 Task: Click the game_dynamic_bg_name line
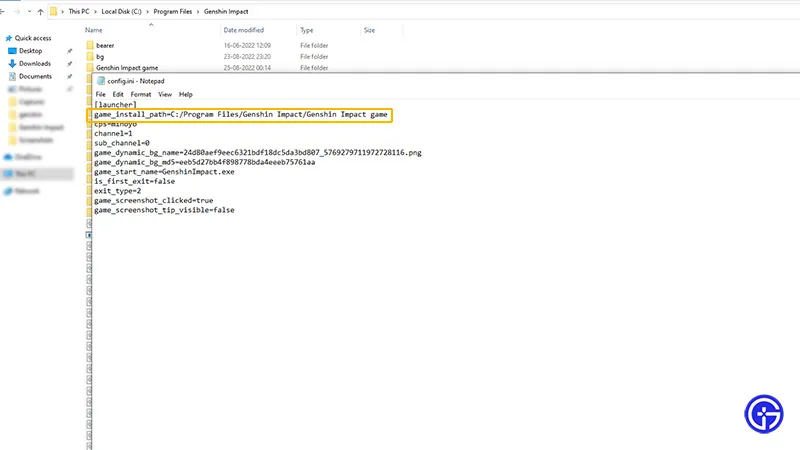[x=258, y=153]
